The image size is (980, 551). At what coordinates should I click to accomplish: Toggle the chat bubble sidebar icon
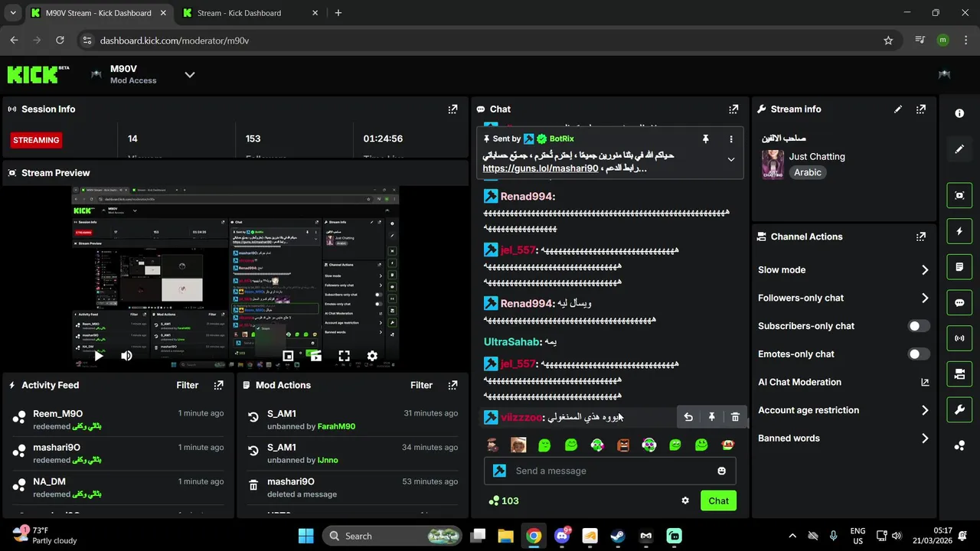[959, 302]
